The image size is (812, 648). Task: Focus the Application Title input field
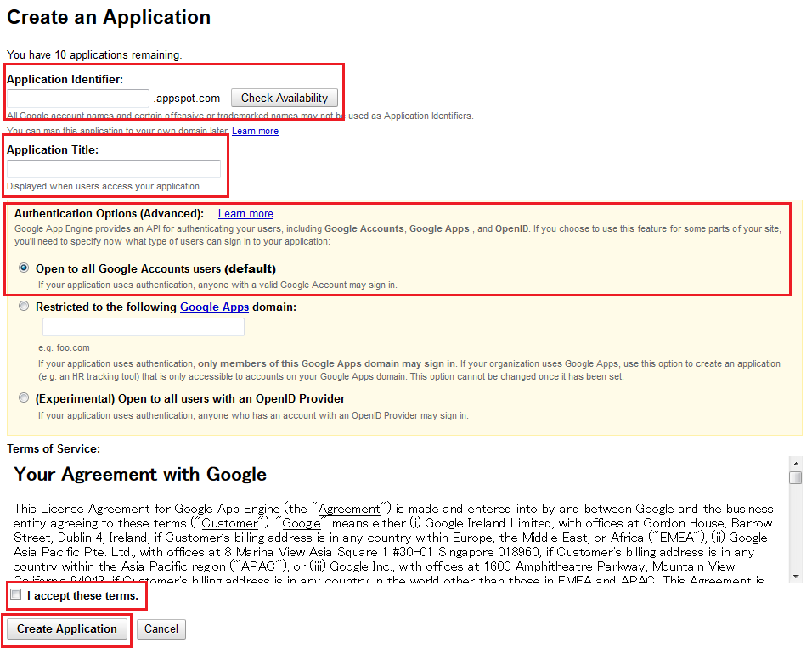click(114, 169)
